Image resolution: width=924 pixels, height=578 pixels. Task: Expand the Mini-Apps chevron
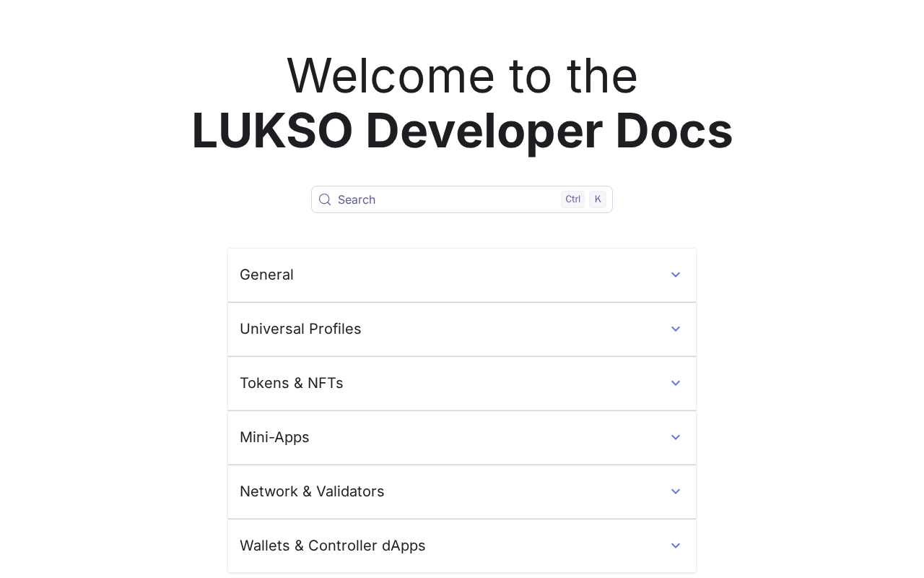tap(676, 437)
